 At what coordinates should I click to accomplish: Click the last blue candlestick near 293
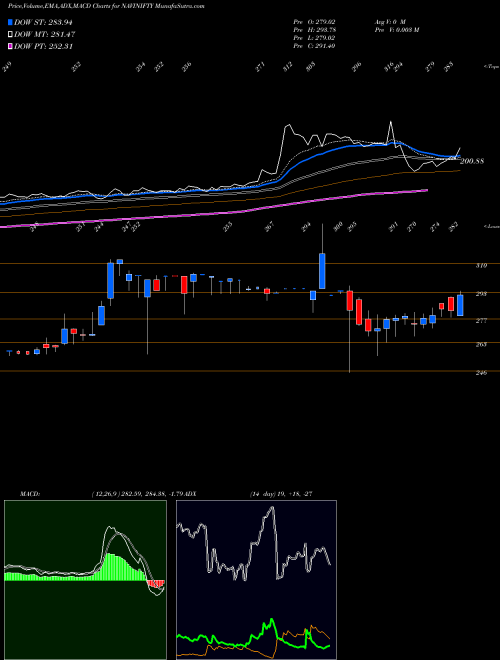pos(460,305)
